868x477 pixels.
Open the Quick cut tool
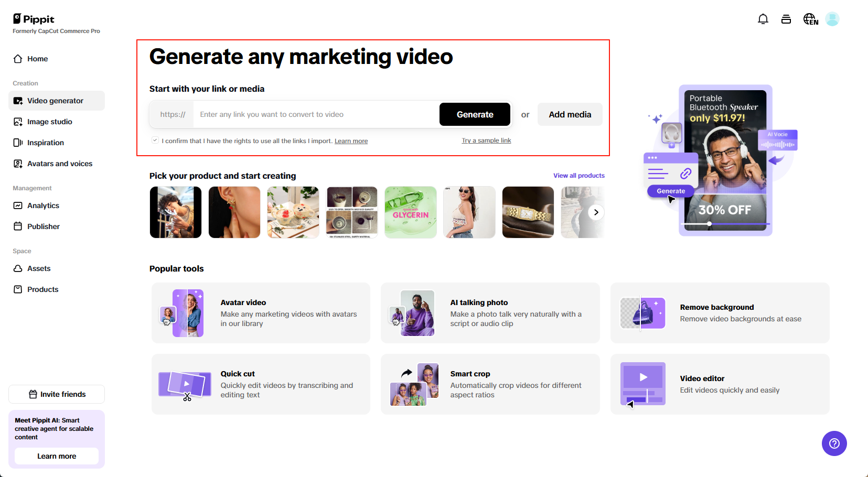tap(261, 384)
